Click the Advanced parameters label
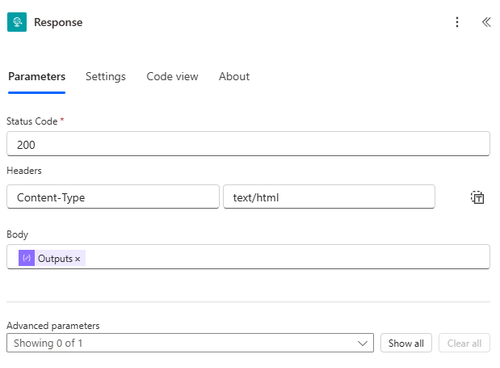Viewport: 500px width, 368px height. (x=53, y=325)
